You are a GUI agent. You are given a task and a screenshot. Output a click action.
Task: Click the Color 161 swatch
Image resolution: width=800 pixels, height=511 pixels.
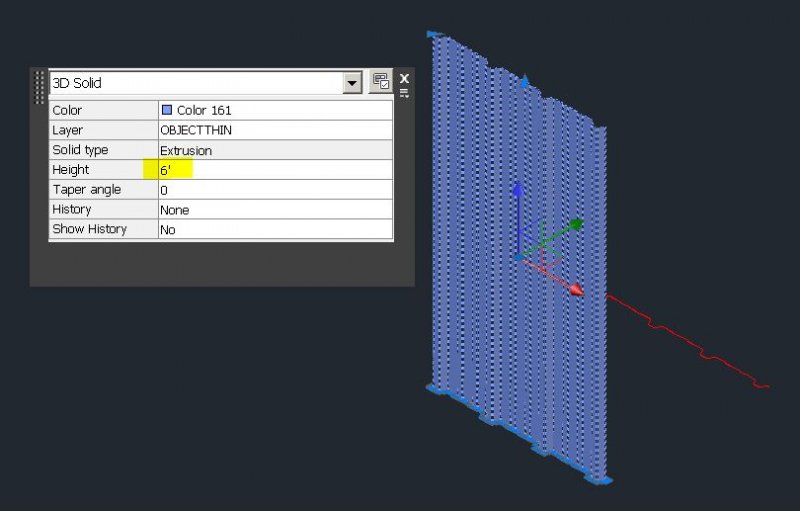tap(167, 110)
